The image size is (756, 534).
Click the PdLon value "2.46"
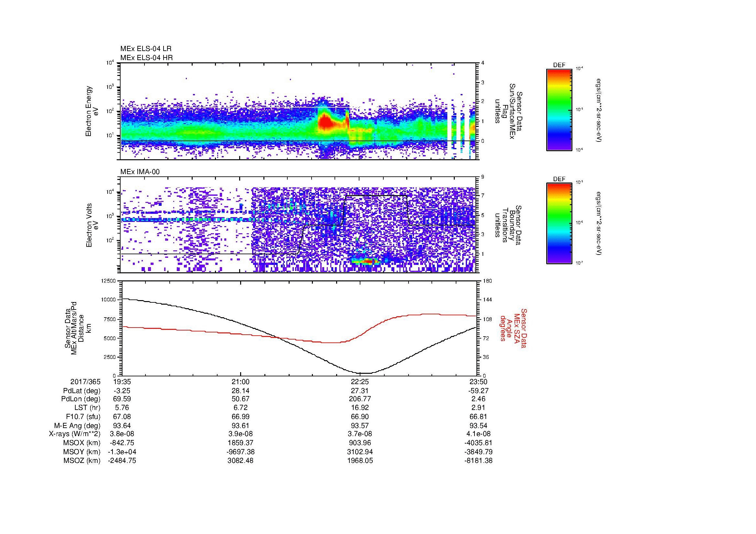coord(479,399)
